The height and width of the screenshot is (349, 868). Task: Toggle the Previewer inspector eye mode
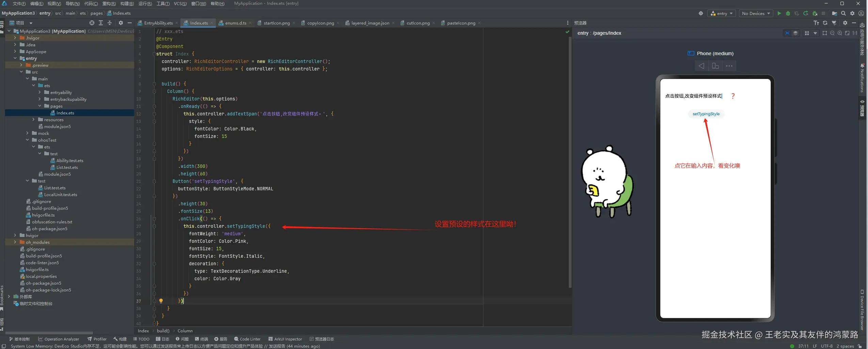click(x=787, y=33)
